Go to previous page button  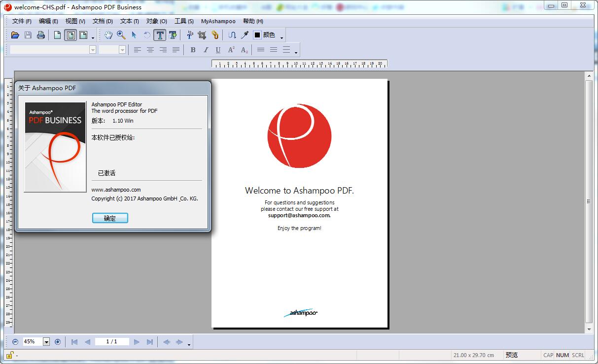[x=87, y=341]
